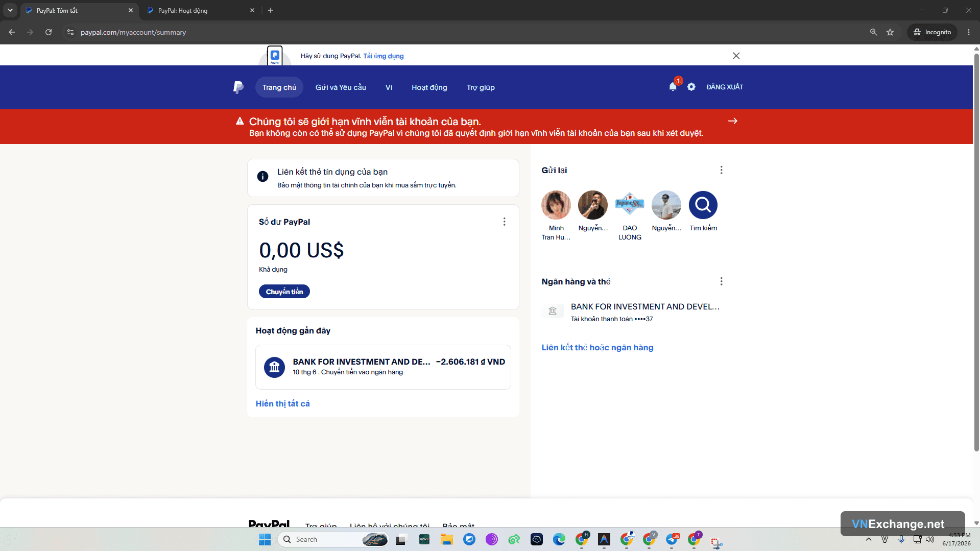Switch to PayPal: Hoạt động browser tab
The image size is (980, 551).
coord(200,10)
